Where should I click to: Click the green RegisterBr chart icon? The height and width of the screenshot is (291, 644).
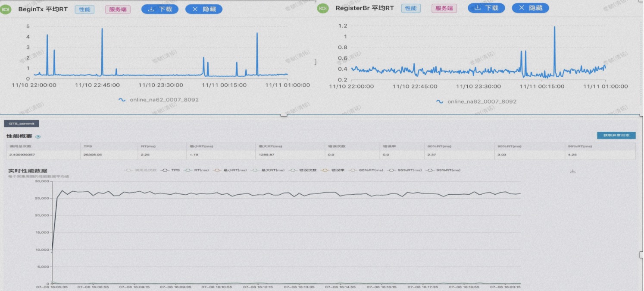(x=322, y=8)
